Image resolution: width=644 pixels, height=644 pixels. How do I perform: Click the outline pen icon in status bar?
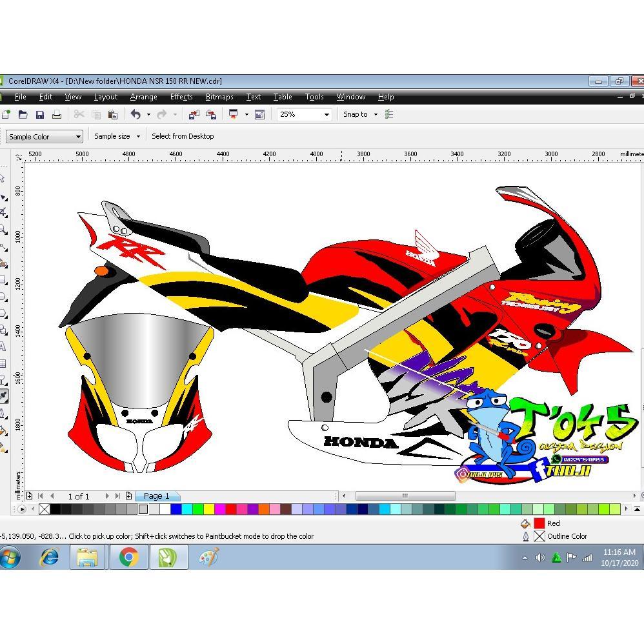pos(526,536)
